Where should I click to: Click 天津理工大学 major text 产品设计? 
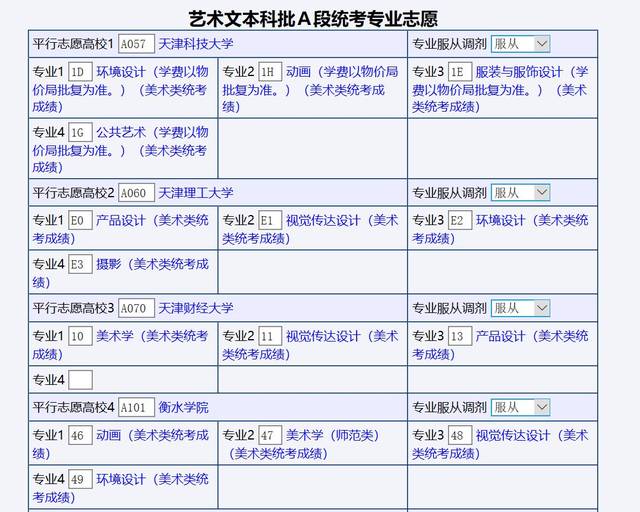pyautogui.click(x=121, y=221)
